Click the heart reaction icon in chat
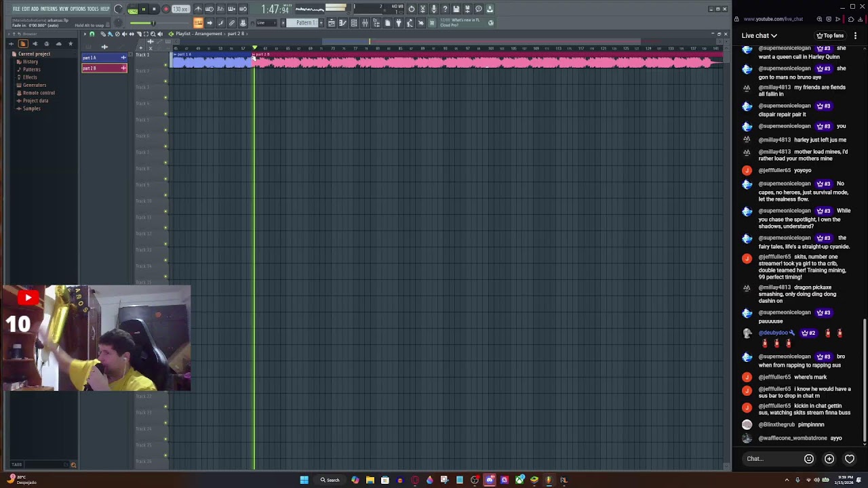The width and height of the screenshot is (868, 488). click(850, 459)
